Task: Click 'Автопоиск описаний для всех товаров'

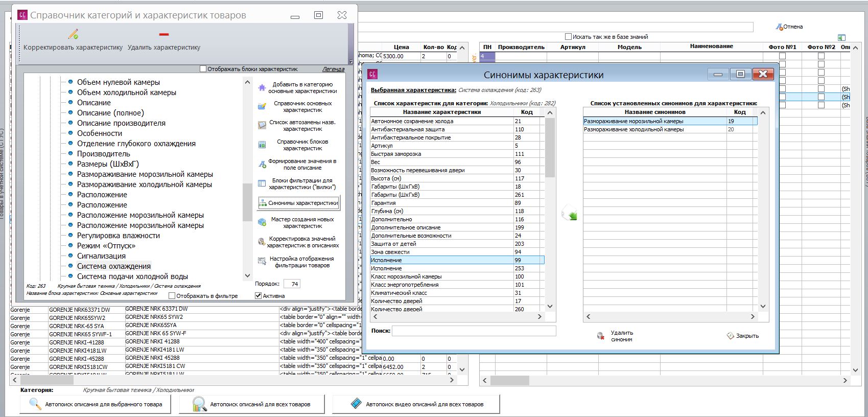Action: (x=252, y=404)
